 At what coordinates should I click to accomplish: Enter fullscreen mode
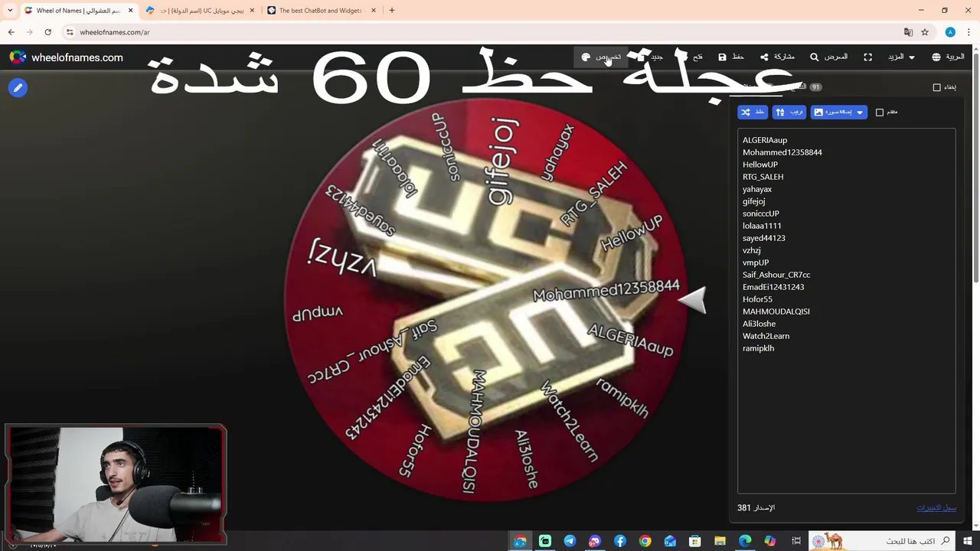pos(867,57)
